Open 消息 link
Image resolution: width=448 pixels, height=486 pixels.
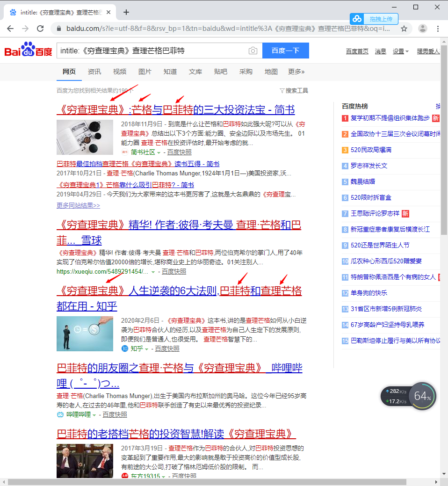[x=381, y=51]
